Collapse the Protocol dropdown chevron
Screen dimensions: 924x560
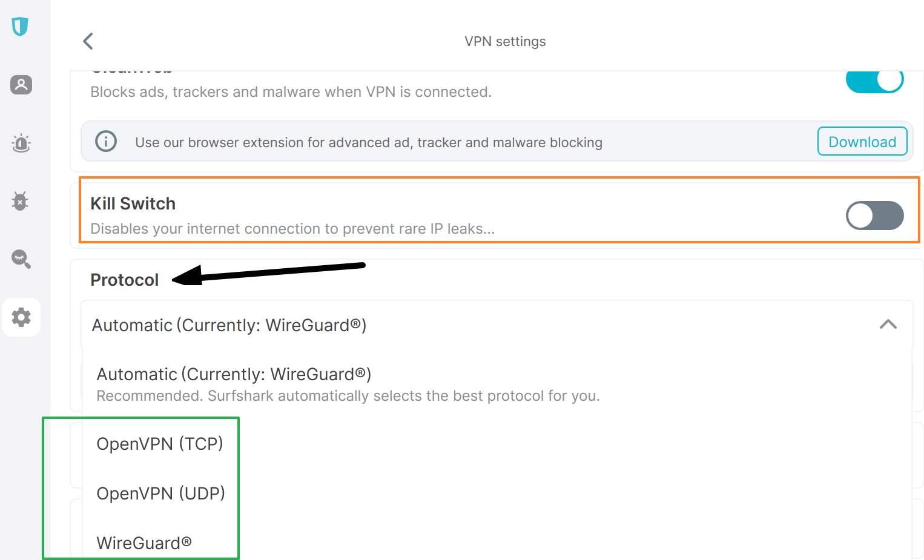[888, 324]
